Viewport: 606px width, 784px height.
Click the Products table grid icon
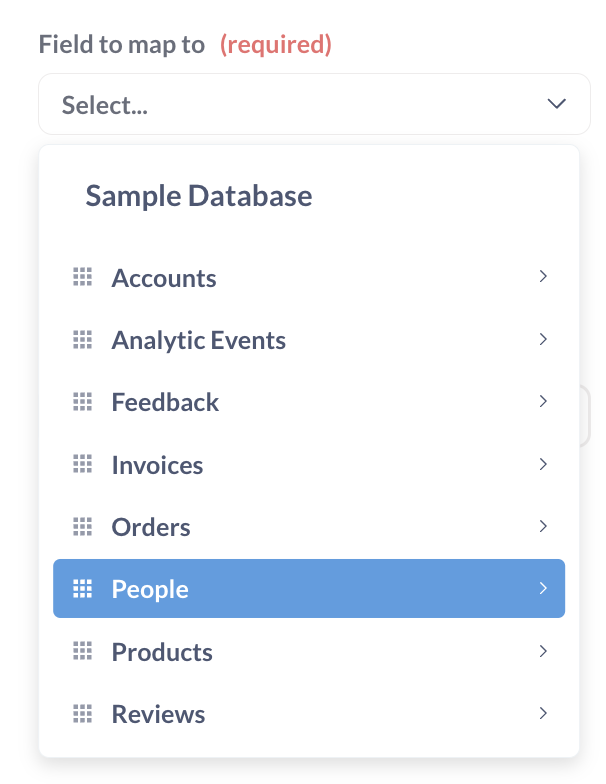click(x=82, y=651)
